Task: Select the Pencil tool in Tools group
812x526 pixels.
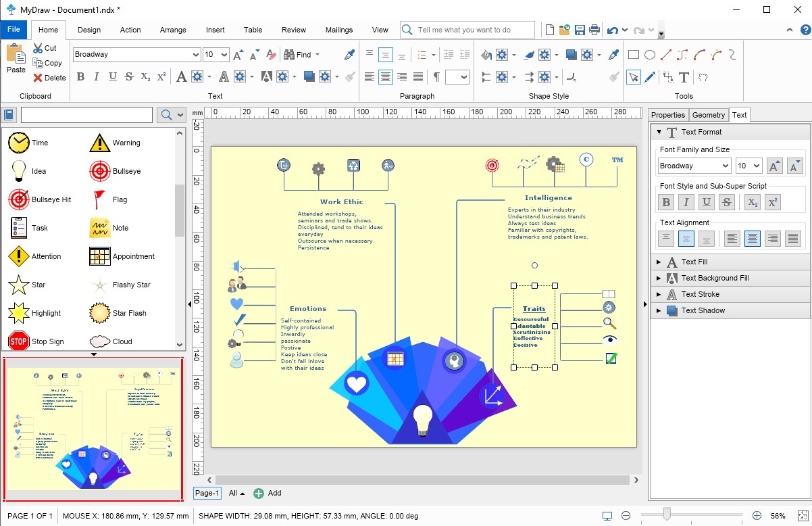Action: [650, 77]
